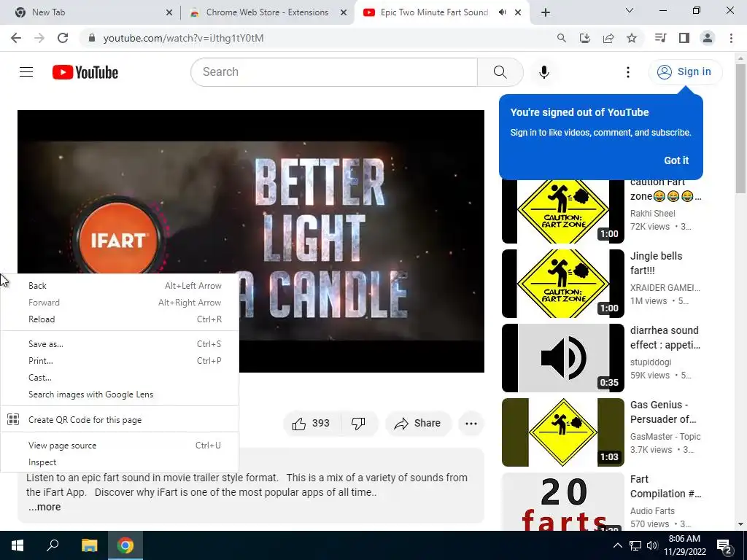Install app icon in address bar

coord(584,38)
